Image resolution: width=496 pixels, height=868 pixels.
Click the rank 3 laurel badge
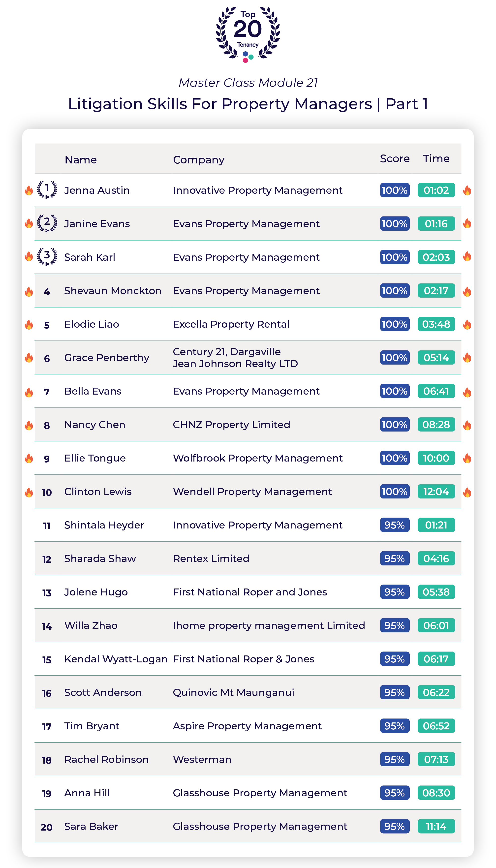[x=47, y=256]
